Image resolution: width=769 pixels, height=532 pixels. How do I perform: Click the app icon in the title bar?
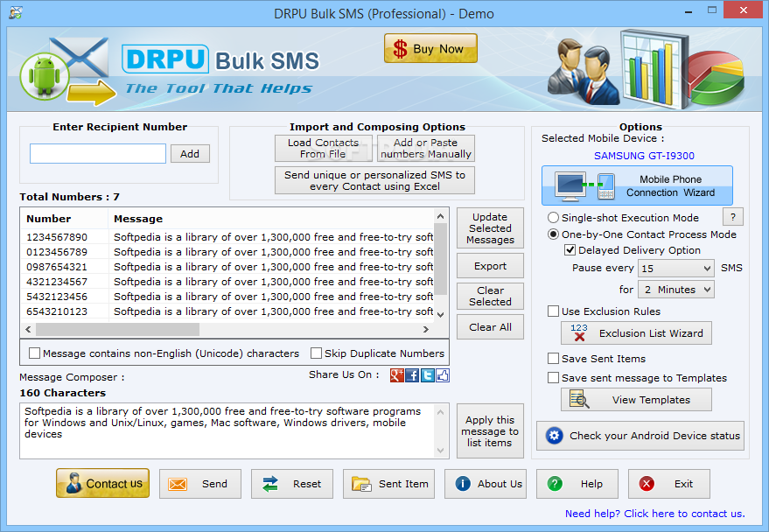[x=16, y=13]
